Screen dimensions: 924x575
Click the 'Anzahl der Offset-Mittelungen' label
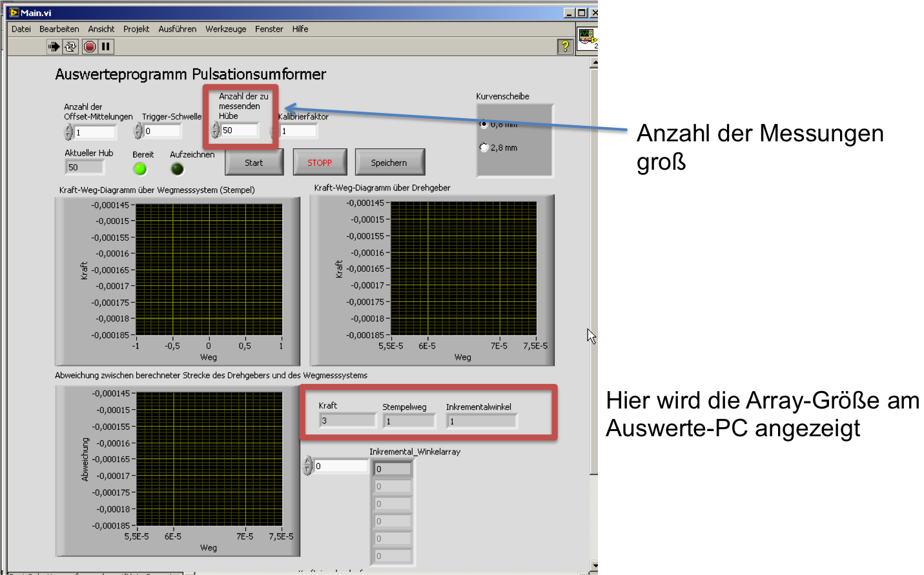[x=98, y=112]
